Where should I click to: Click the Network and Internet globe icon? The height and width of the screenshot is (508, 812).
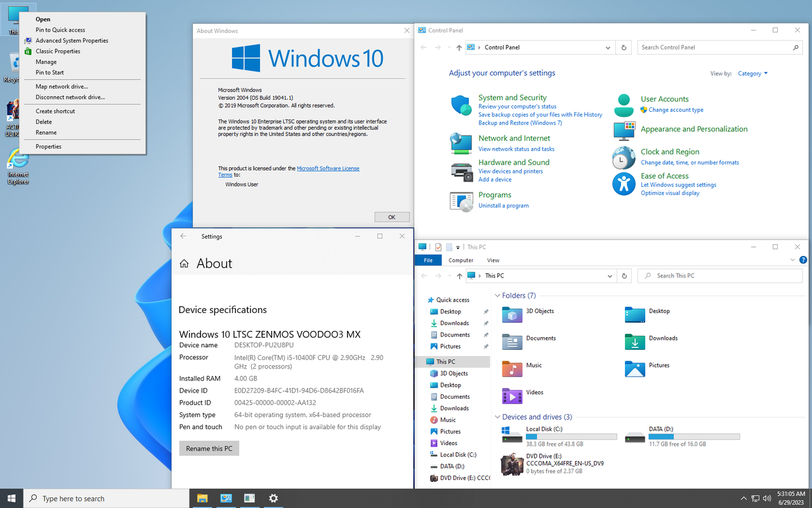click(461, 143)
